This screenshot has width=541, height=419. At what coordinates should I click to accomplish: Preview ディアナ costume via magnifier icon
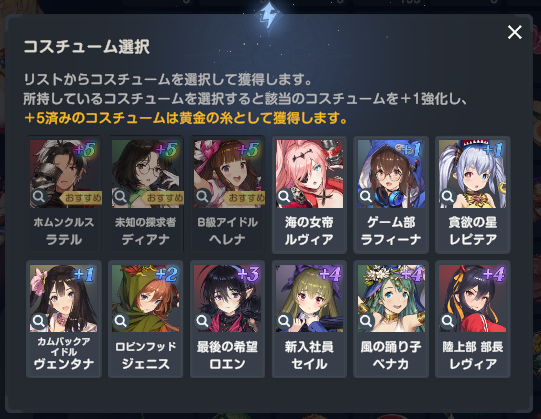[121, 196]
